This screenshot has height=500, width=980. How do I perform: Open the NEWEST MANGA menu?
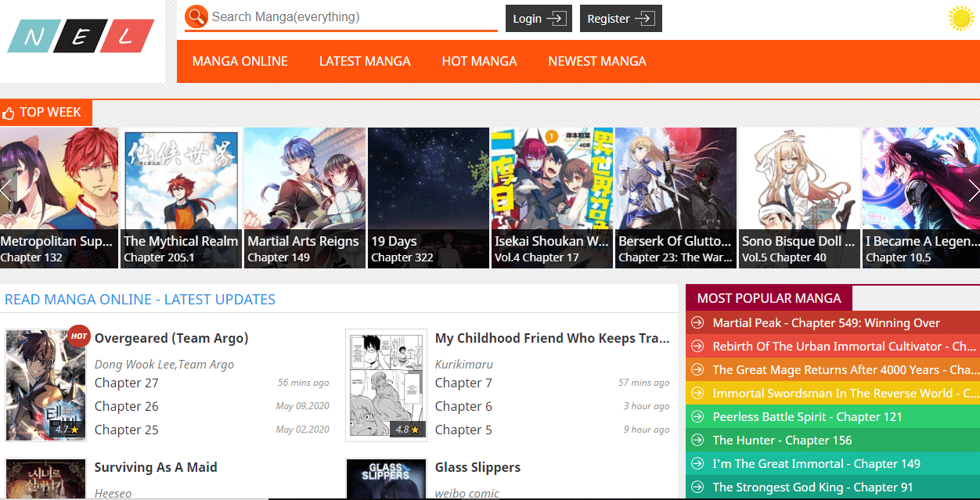pyautogui.click(x=597, y=61)
